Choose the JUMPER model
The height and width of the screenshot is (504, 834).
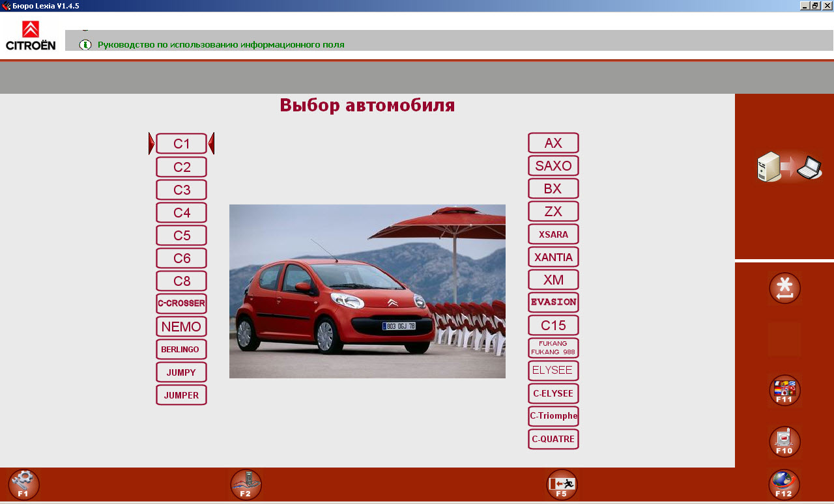(x=181, y=395)
